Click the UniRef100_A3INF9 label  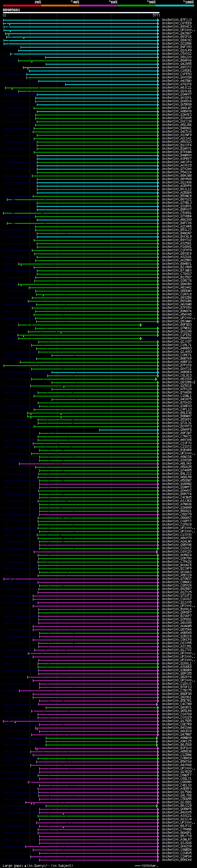[177, 135]
